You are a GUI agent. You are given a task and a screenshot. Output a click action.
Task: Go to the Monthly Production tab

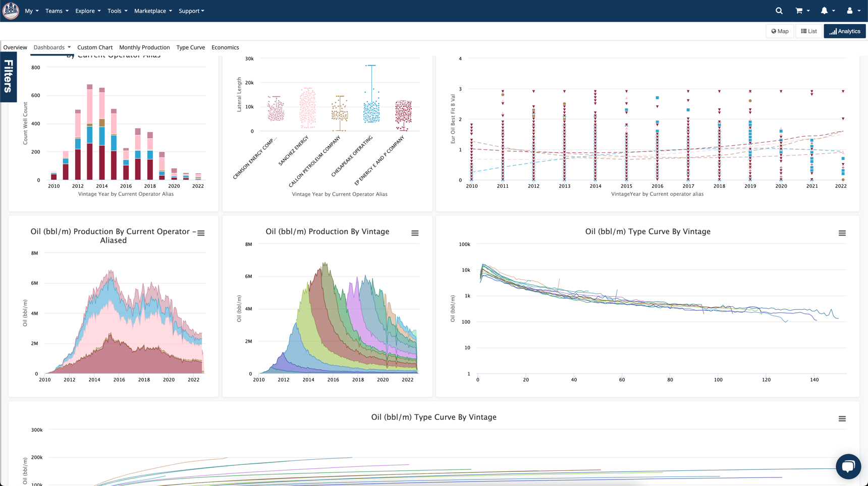144,47
